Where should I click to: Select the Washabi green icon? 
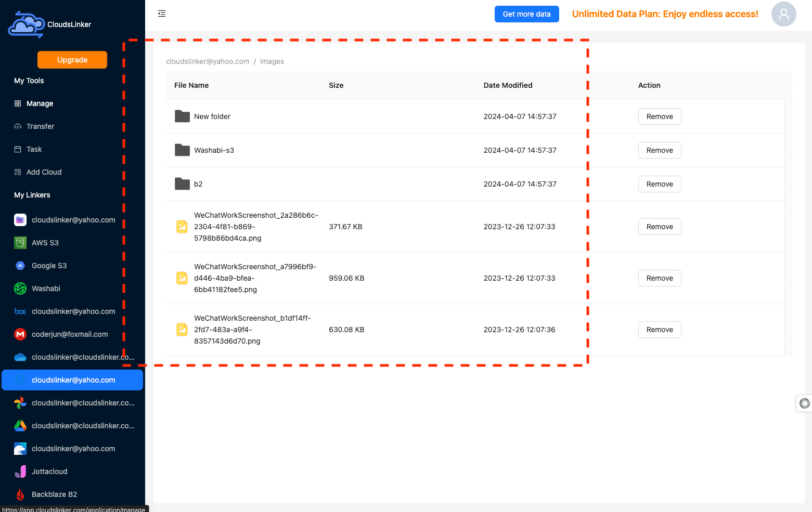click(20, 288)
